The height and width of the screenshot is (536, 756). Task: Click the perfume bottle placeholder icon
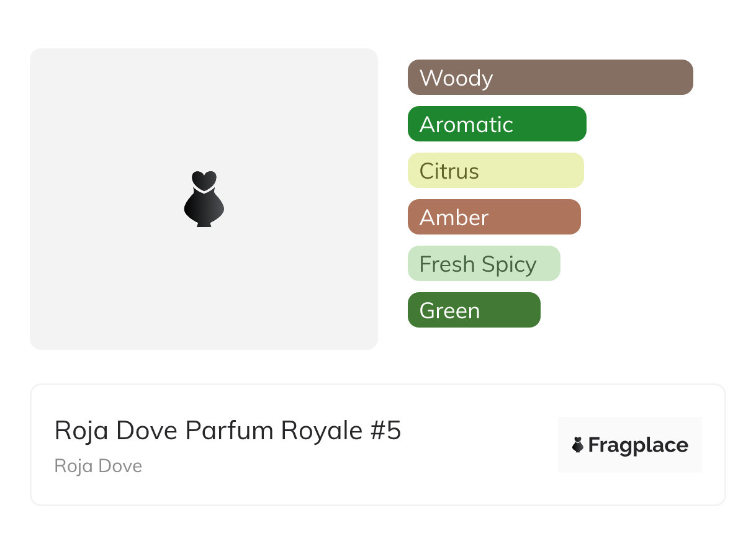204,199
